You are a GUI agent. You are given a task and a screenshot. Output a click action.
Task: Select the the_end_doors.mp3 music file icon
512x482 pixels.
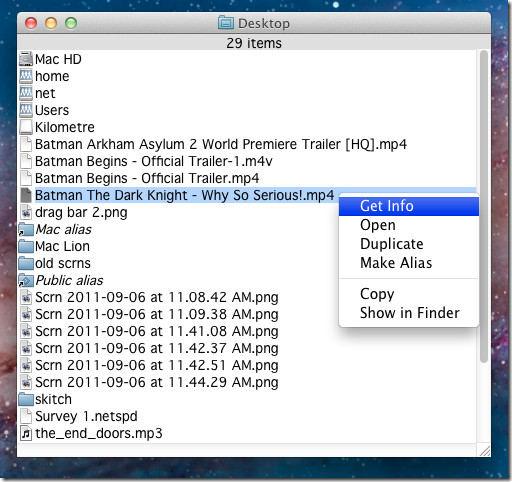26,433
